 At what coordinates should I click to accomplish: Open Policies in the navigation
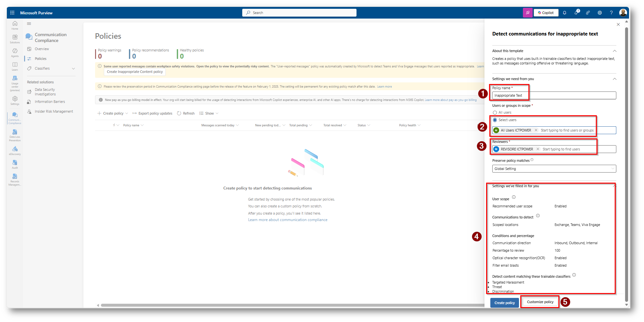click(41, 59)
